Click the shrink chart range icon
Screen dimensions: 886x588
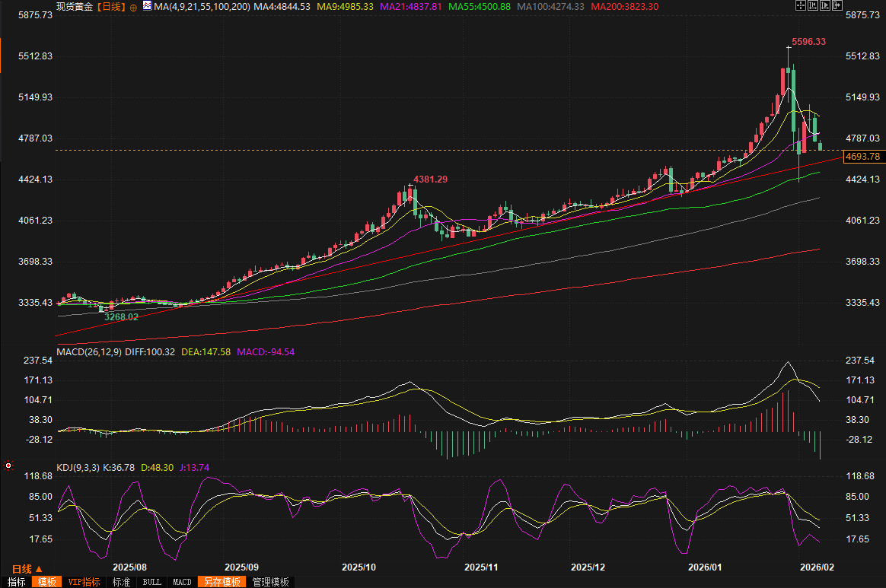pos(812,6)
